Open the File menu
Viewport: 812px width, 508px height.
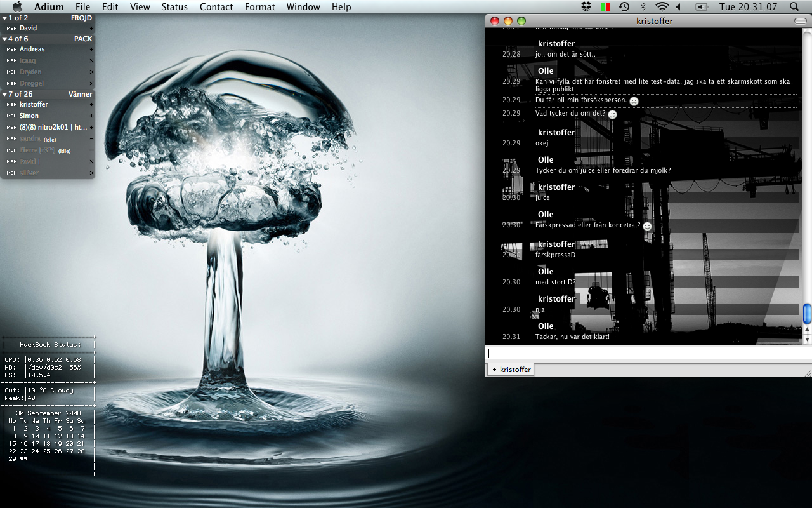click(x=82, y=7)
